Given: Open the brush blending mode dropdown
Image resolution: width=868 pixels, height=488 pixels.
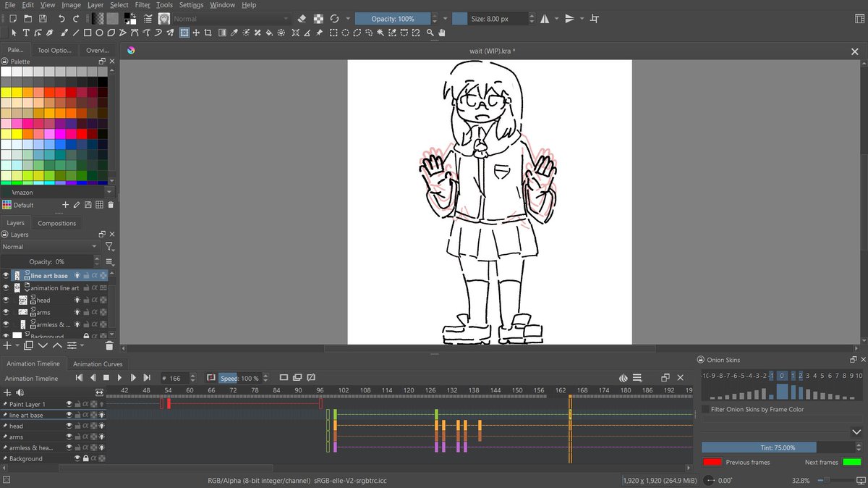Looking at the screenshot, I should (231, 18).
